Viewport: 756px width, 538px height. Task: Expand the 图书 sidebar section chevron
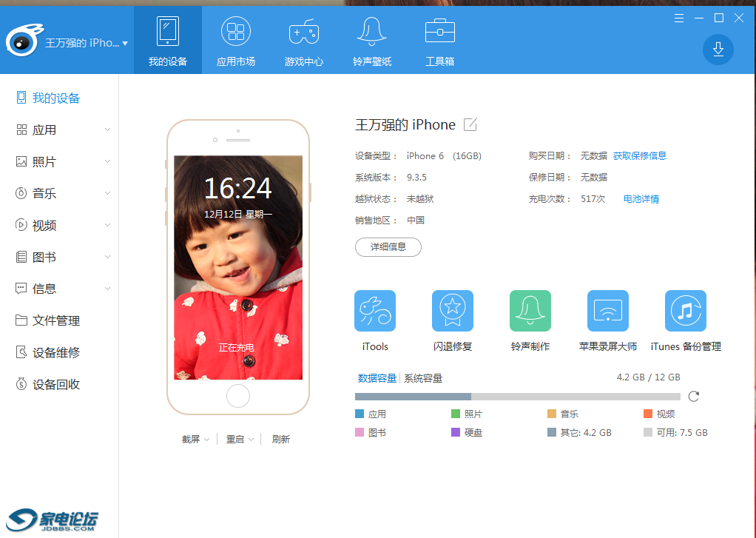point(107,257)
